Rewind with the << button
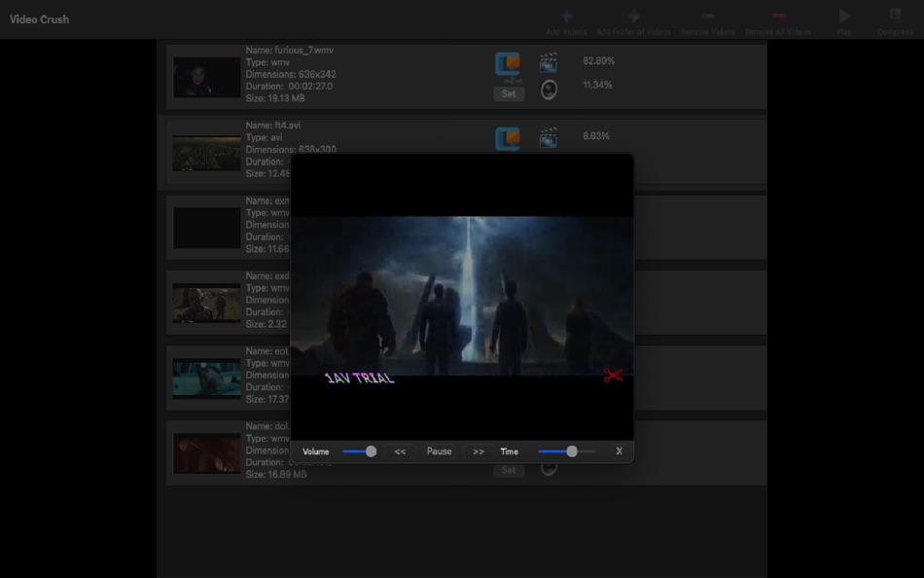 coord(400,452)
